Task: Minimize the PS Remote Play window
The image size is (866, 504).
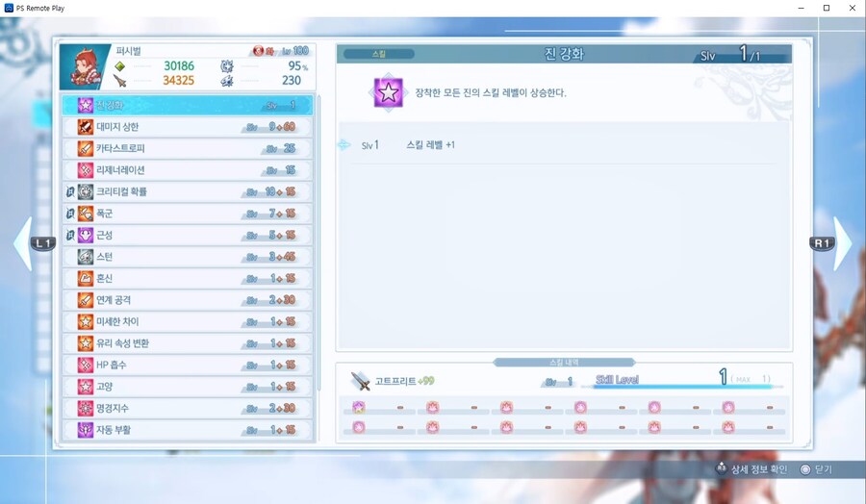Action: tap(801, 8)
